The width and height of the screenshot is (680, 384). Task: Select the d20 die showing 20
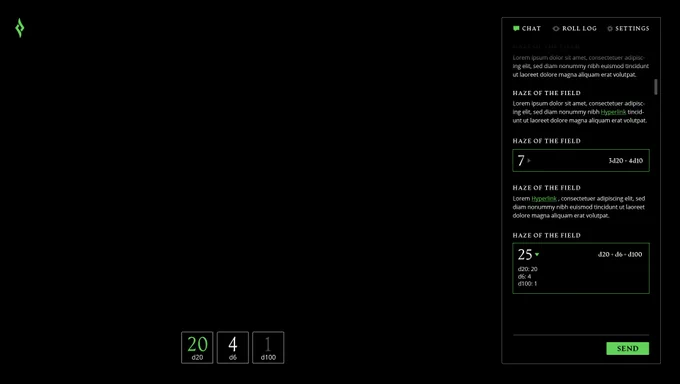coord(197,348)
